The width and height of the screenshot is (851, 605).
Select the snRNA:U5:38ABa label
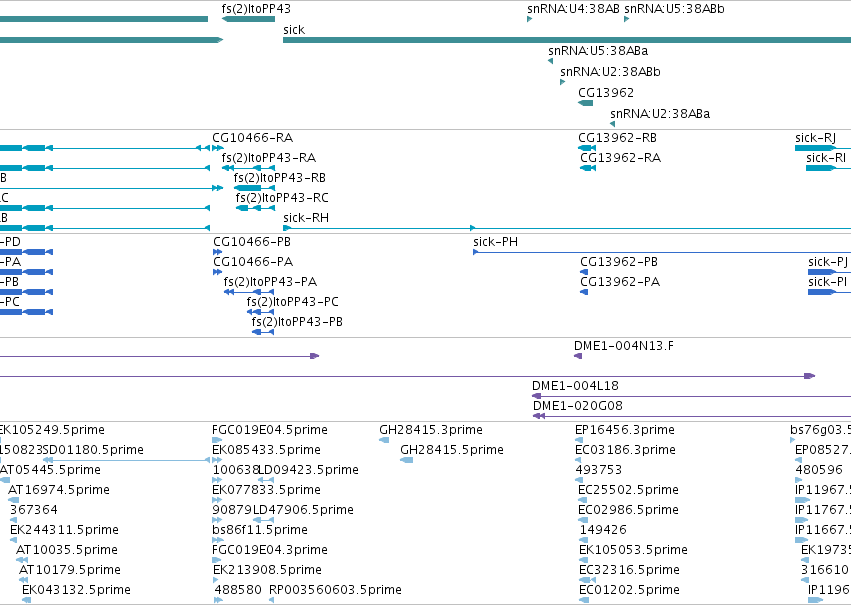[x=598, y=50]
